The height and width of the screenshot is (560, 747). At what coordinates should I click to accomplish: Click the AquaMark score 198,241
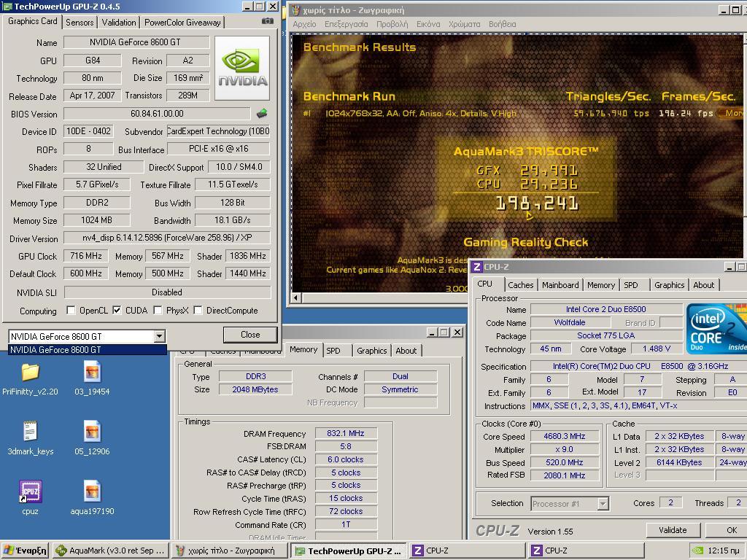point(537,204)
